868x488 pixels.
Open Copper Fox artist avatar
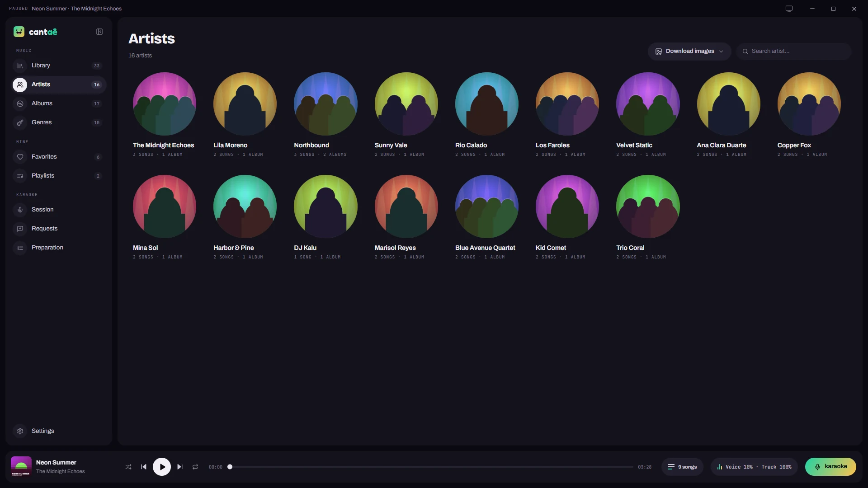pos(809,104)
